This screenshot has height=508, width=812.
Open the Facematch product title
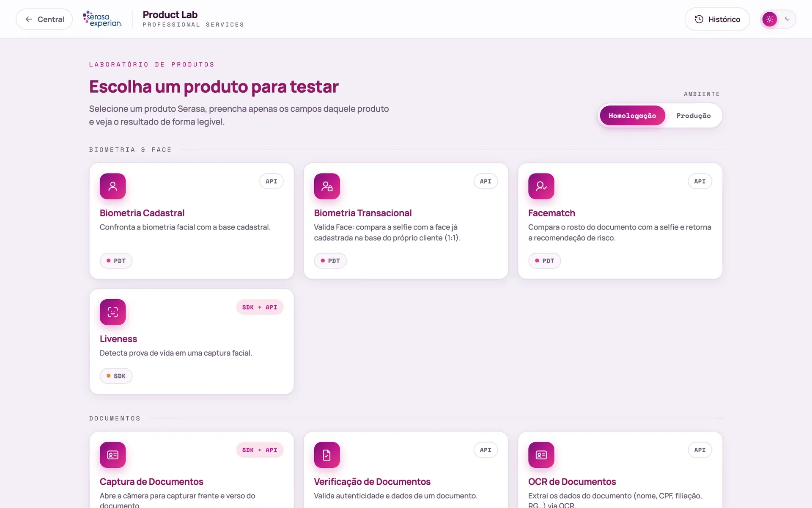pyautogui.click(x=551, y=213)
